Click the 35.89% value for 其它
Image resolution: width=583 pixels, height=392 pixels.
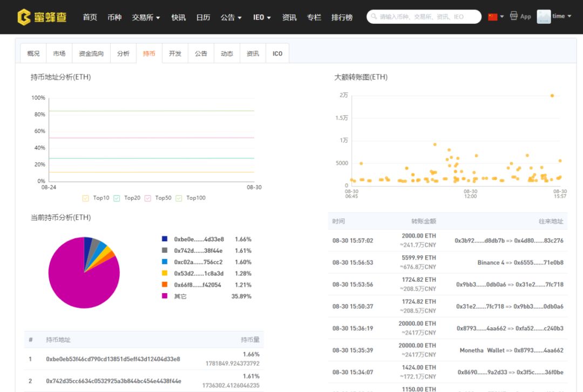tap(241, 296)
